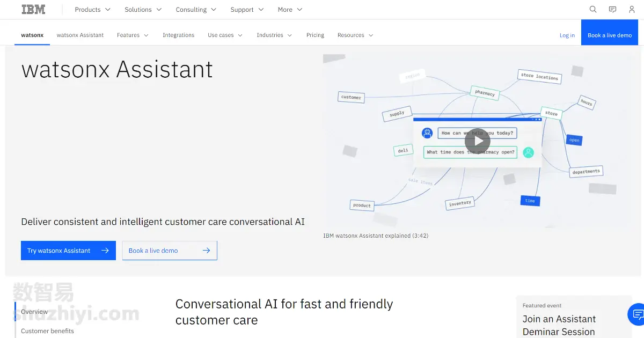This screenshot has height=338, width=644.
Task: Click the Featured event label
Action: [x=542, y=305]
